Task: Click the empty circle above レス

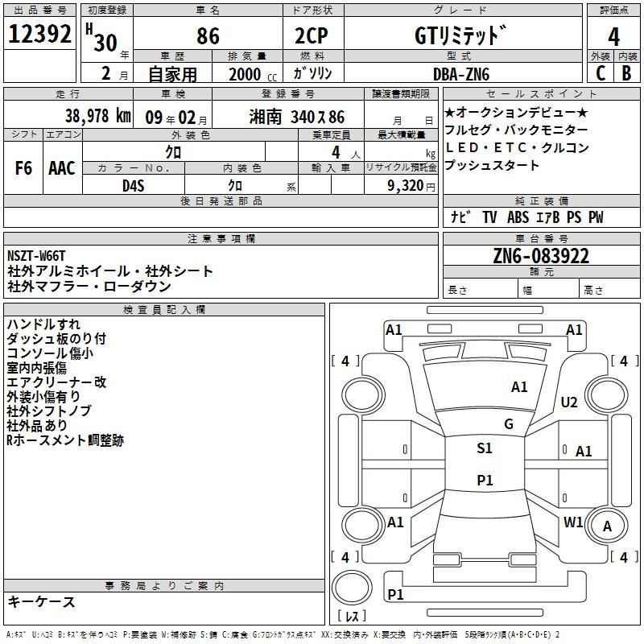Action: pos(352,586)
